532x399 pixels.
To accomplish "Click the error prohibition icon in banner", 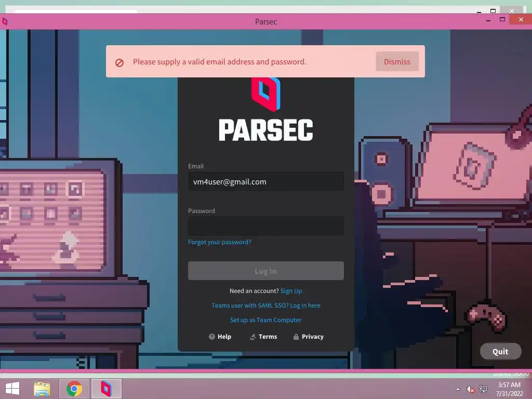I will [x=119, y=63].
